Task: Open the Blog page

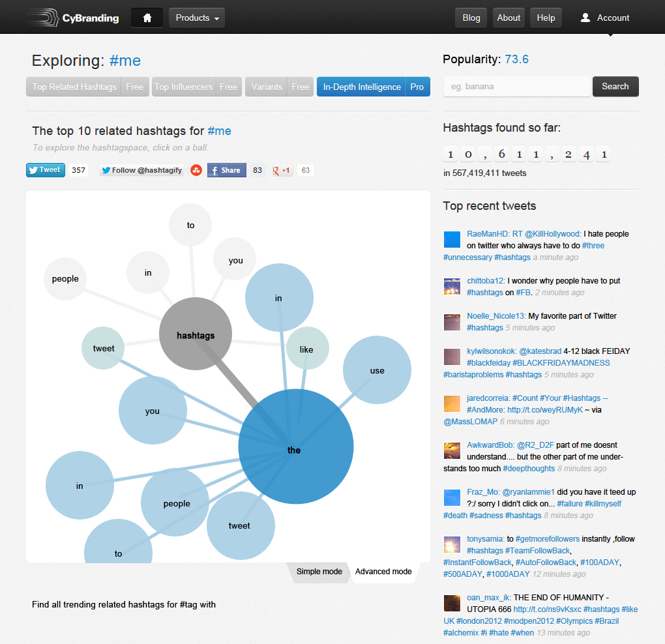Action: coord(471,18)
